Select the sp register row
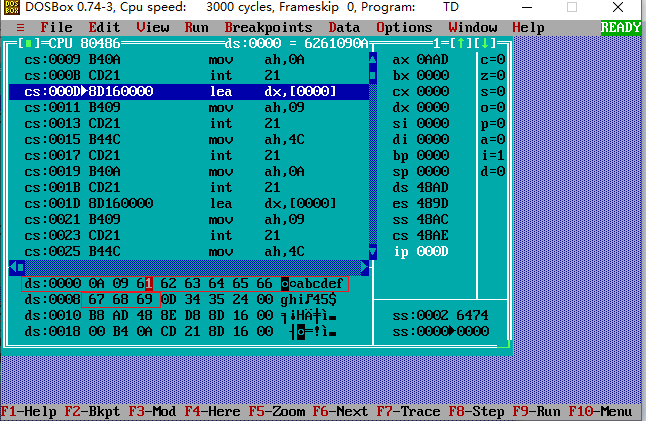The width and height of the screenshot is (646, 421). point(421,171)
